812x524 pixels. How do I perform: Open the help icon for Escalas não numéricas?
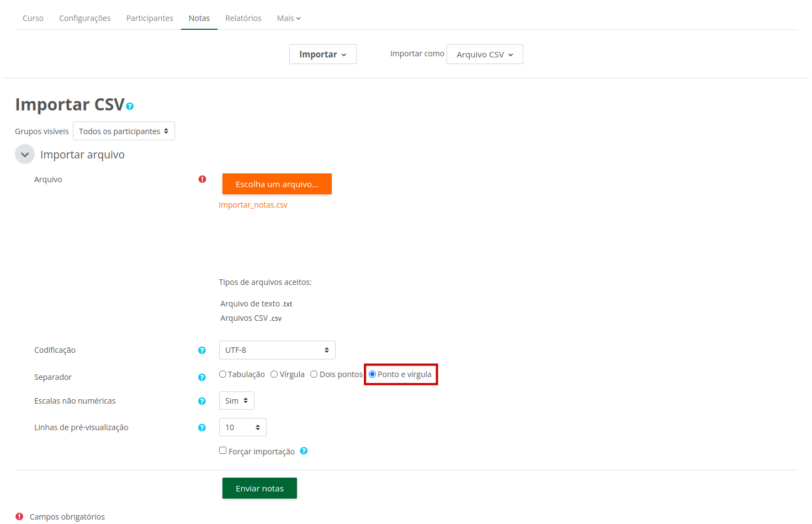pyautogui.click(x=202, y=401)
